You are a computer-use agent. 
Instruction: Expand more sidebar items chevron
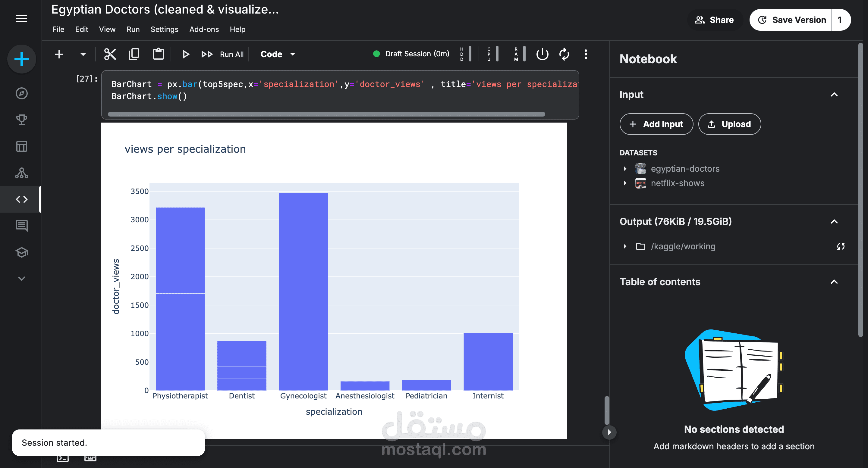click(x=22, y=279)
